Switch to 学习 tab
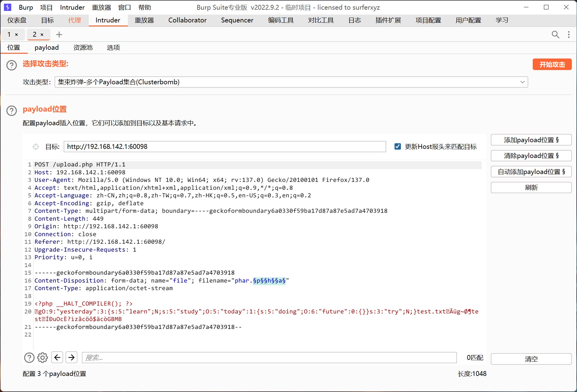This screenshot has height=392, width=577. point(502,20)
